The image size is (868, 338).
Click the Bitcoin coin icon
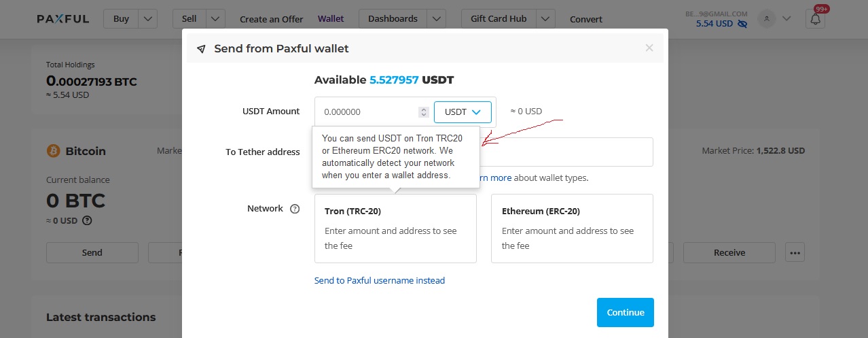(53, 151)
